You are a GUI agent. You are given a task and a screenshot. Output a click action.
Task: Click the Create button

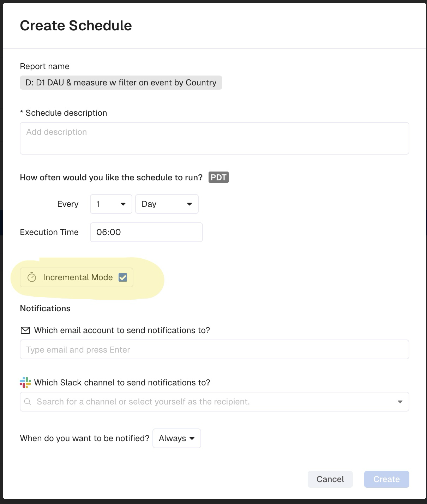coord(387,479)
